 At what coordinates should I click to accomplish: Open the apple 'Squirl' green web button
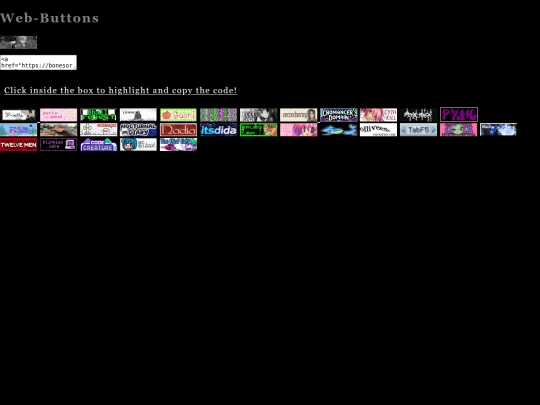[x=178, y=115]
